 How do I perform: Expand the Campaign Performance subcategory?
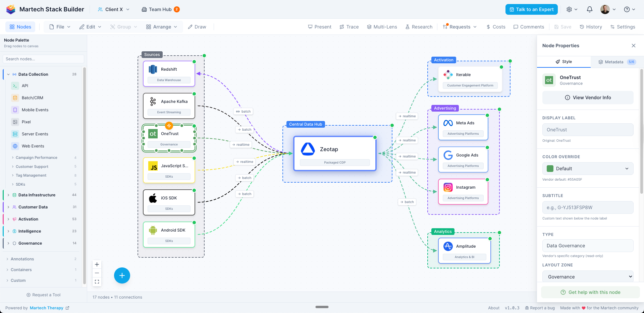(x=13, y=158)
